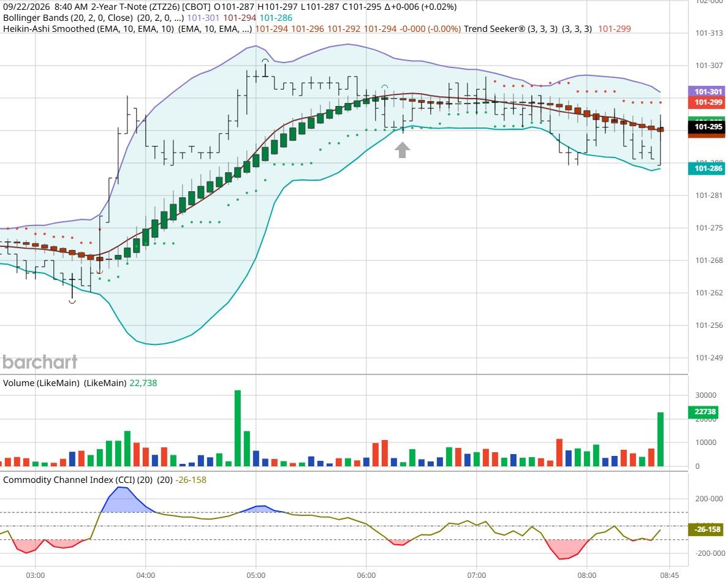Image resolution: width=728 pixels, height=584 pixels.
Task: Click the 30000 volume axis label
Action: (706, 395)
